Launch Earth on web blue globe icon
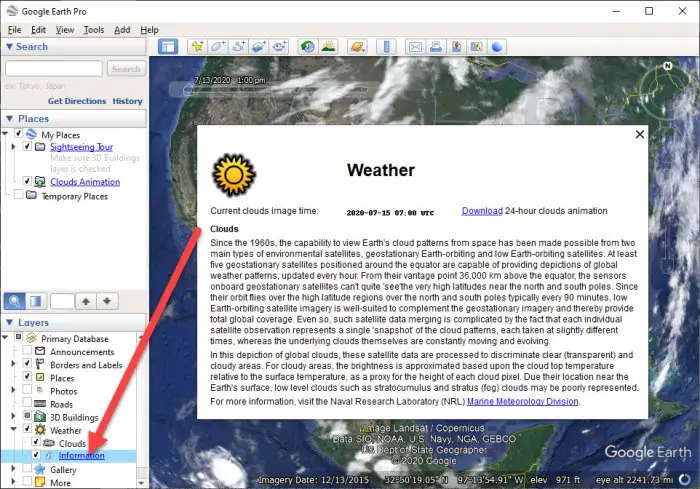The width and height of the screenshot is (700, 489). click(x=497, y=46)
